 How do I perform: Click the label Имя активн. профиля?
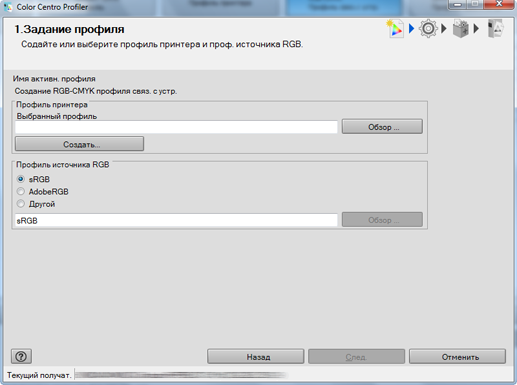[x=54, y=79]
